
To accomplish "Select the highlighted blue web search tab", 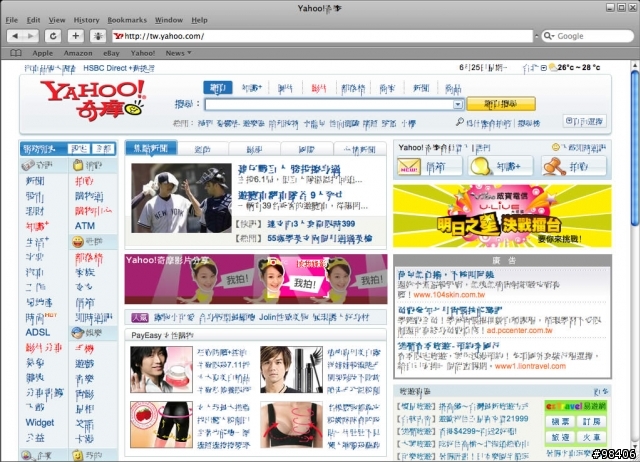I will click(218, 88).
